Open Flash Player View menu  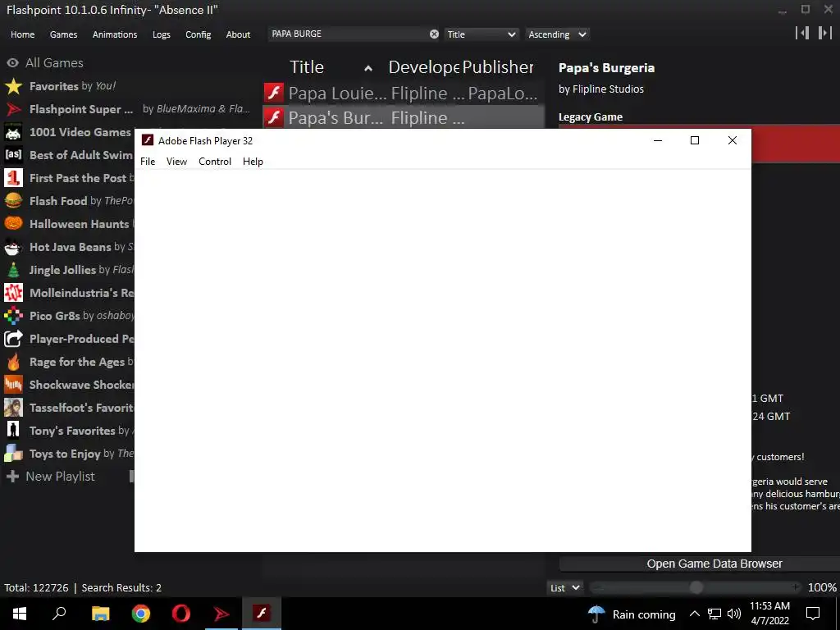point(176,162)
